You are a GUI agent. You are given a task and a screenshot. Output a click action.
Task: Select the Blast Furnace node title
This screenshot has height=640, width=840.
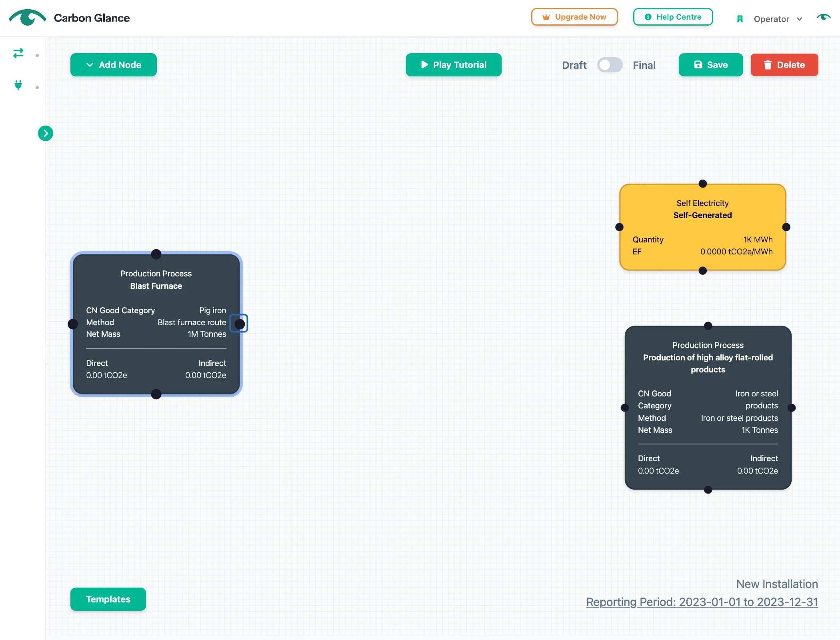(156, 286)
